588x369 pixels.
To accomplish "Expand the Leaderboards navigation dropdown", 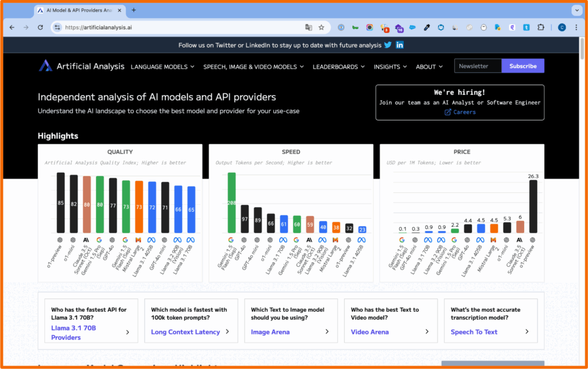I will [x=339, y=67].
